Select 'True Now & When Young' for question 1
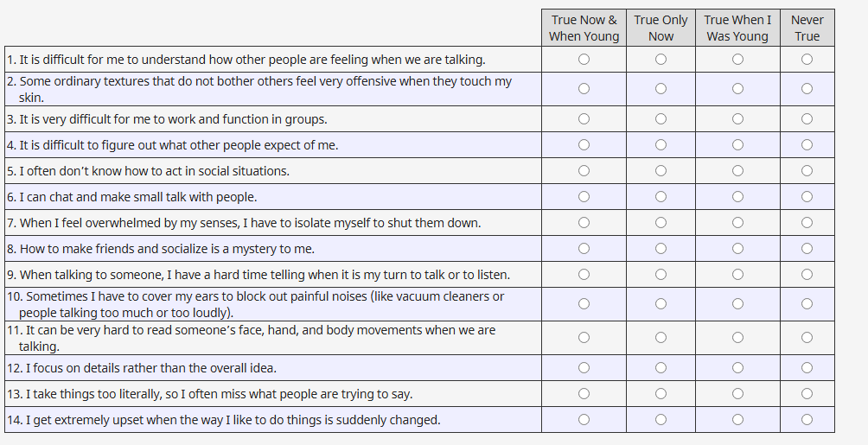 [584, 60]
